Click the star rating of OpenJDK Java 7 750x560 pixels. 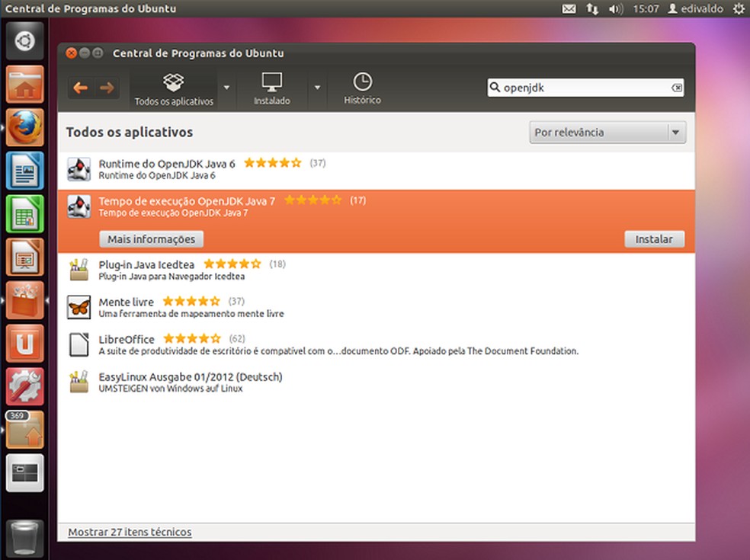click(x=313, y=200)
